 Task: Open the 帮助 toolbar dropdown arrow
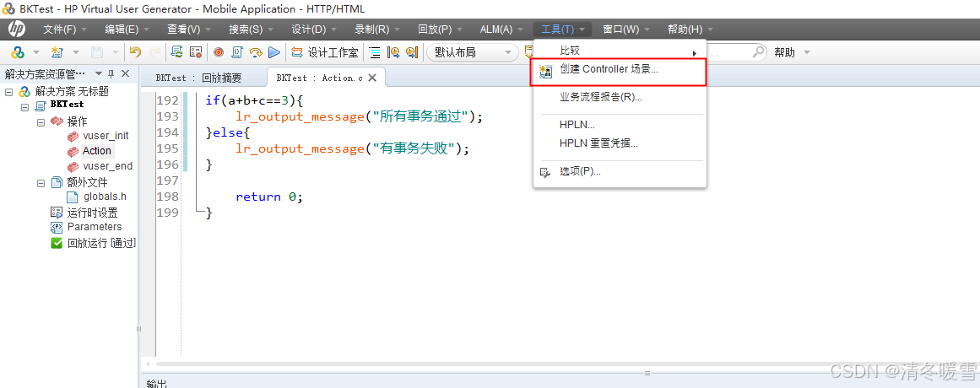tap(807, 52)
